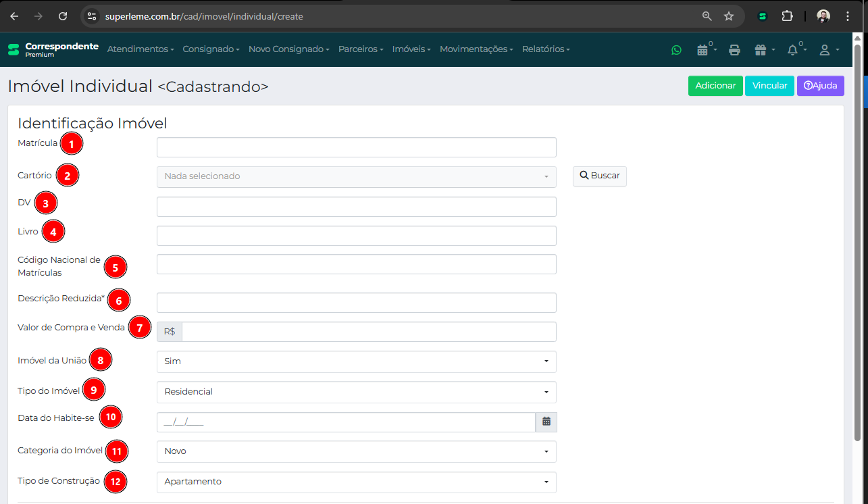The image size is (868, 504).
Task: Open the Imóveis menu
Action: [411, 49]
